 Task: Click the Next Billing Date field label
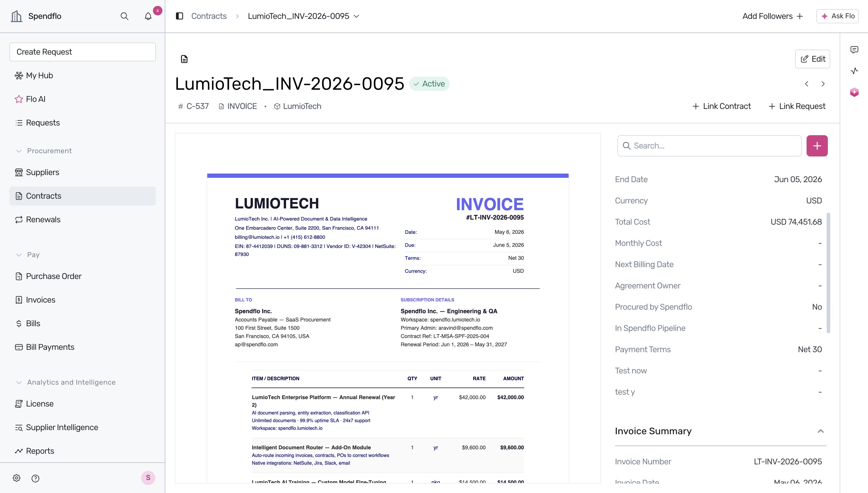pos(644,265)
